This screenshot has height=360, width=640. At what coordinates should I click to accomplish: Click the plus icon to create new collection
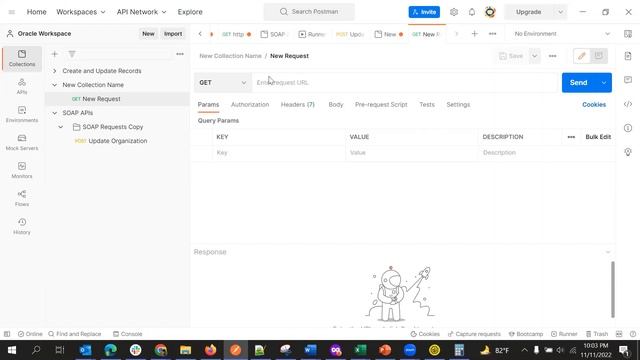tap(55, 54)
